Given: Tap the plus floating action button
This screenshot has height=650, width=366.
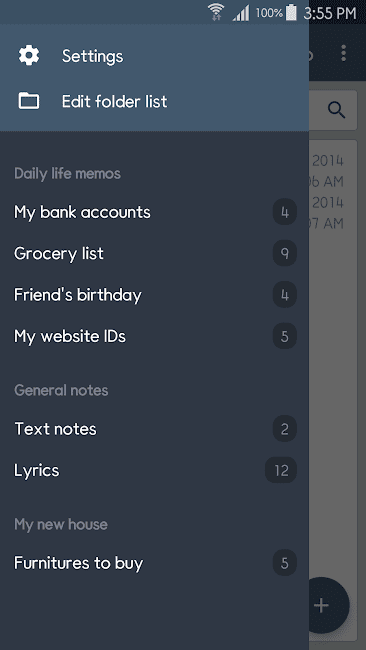Looking at the screenshot, I should (x=321, y=605).
